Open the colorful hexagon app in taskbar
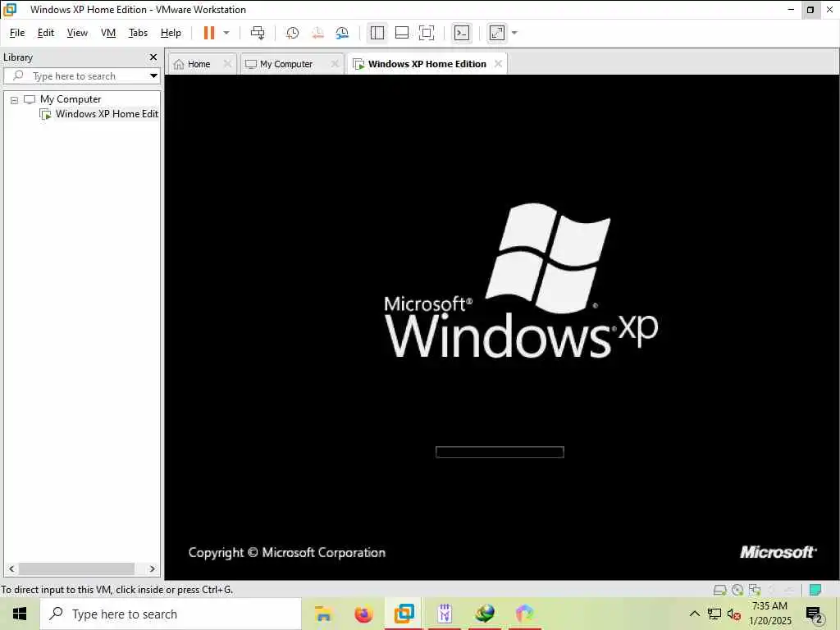 pos(525,614)
